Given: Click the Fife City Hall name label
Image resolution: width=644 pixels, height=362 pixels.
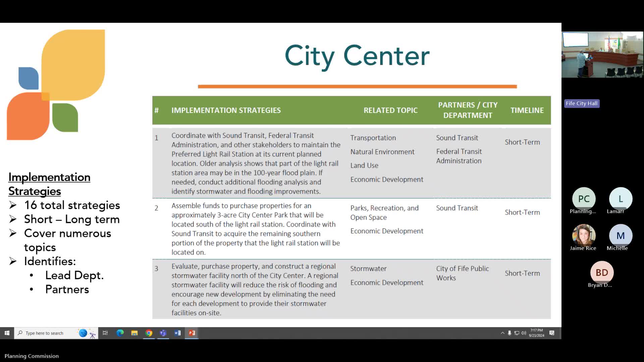Looking at the screenshot, I should (582, 104).
